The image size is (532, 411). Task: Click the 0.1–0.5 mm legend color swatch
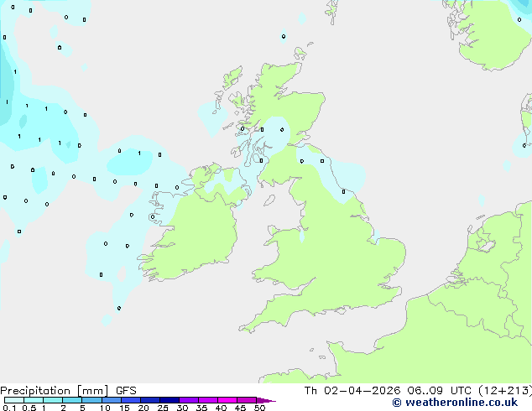pyautogui.click(x=14, y=400)
